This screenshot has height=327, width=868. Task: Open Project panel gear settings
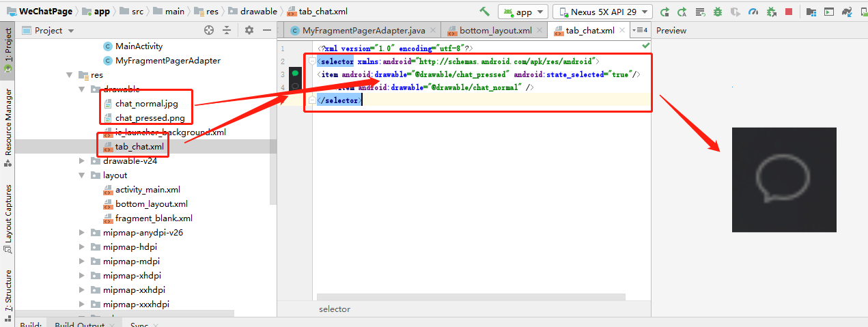249,30
